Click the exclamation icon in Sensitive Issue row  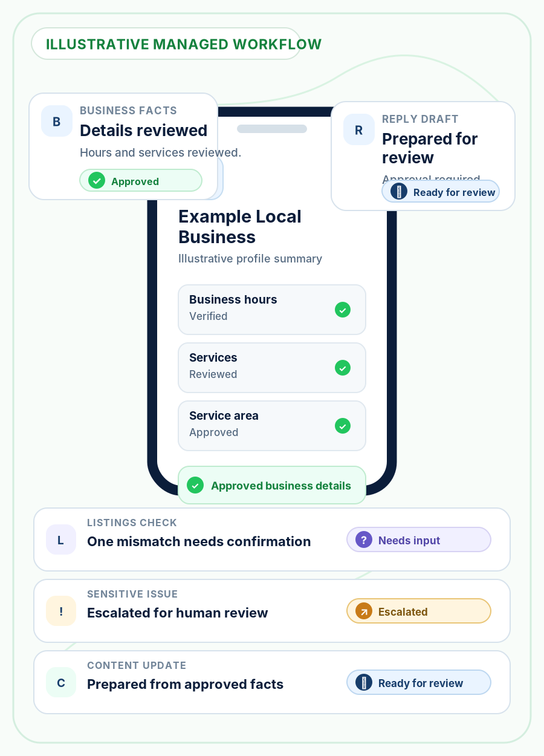pos(61,611)
